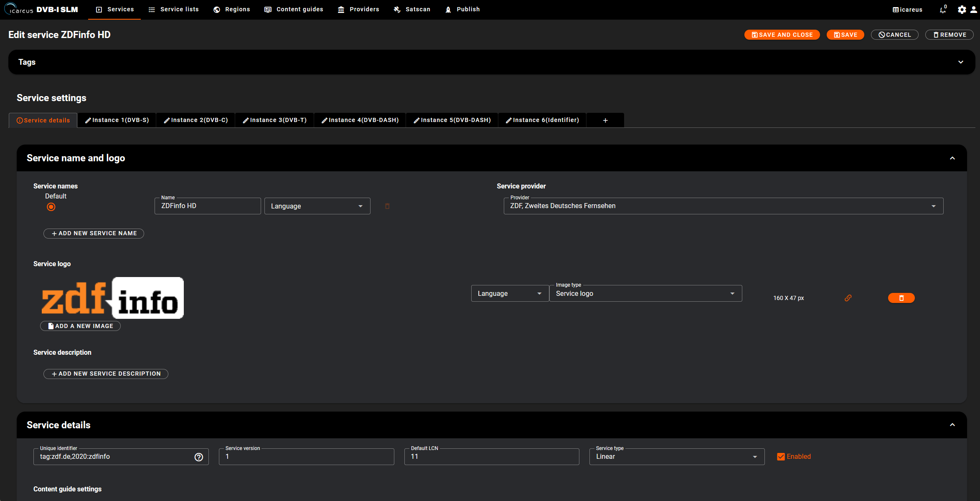Select the Default service name radio button
The height and width of the screenshot is (501, 980).
[x=51, y=207]
